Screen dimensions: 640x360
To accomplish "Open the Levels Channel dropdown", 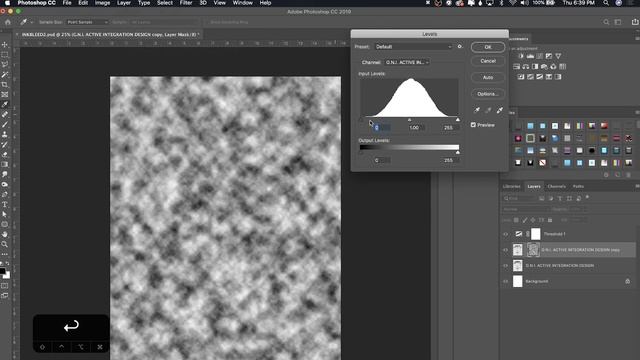I will (x=407, y=62).
